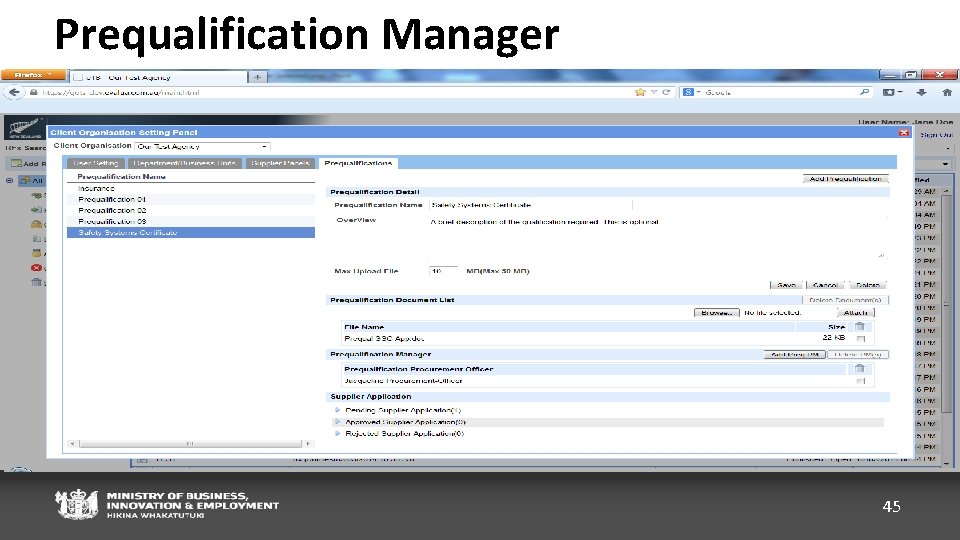Click the Save button

786,285
